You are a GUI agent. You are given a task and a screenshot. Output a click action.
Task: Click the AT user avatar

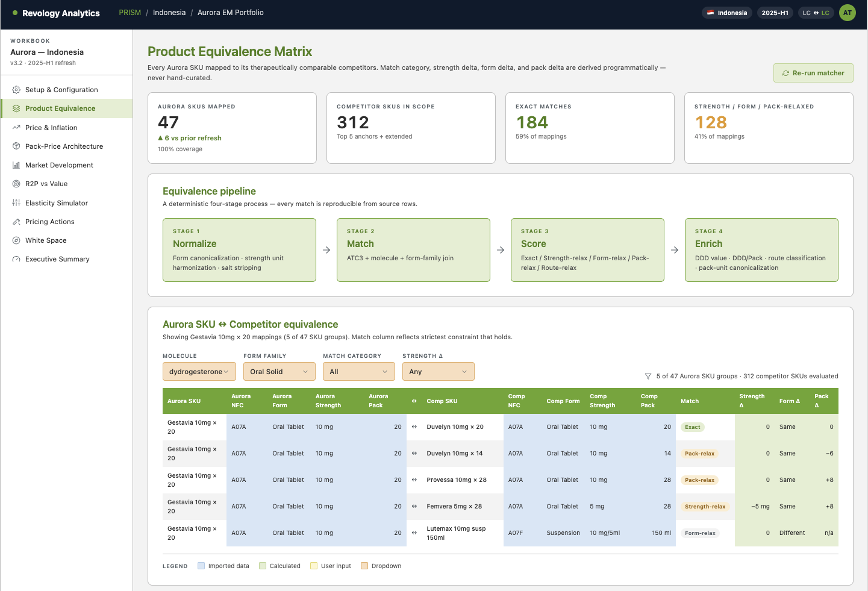(848, 13)
